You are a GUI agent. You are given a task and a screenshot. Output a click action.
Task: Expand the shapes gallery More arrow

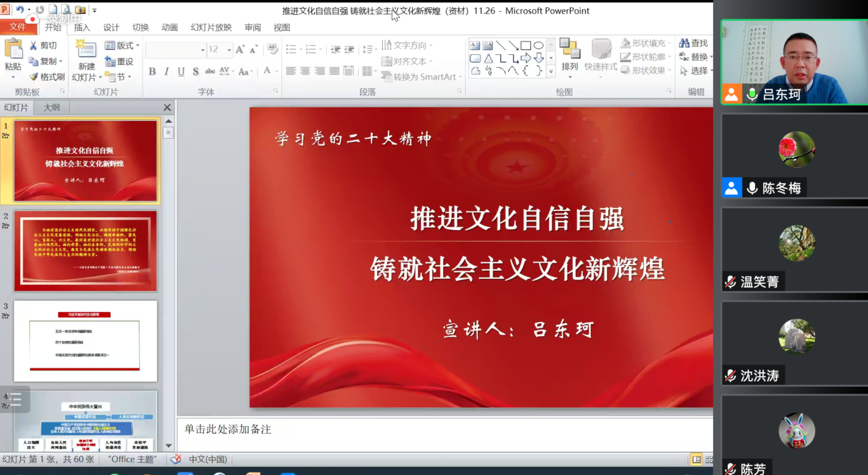pos(551,72)
